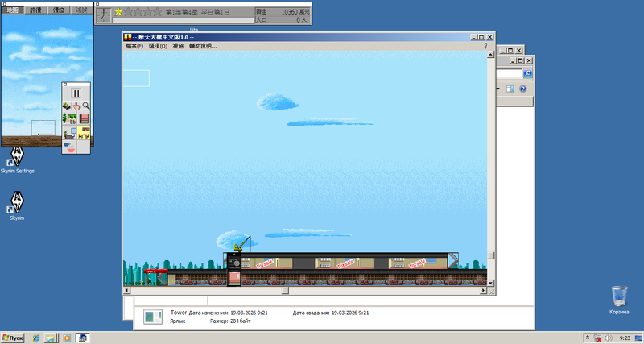Click the game view scroll-up arrow
This screenshot has height=344, width=644.
[x=490, y=55]
